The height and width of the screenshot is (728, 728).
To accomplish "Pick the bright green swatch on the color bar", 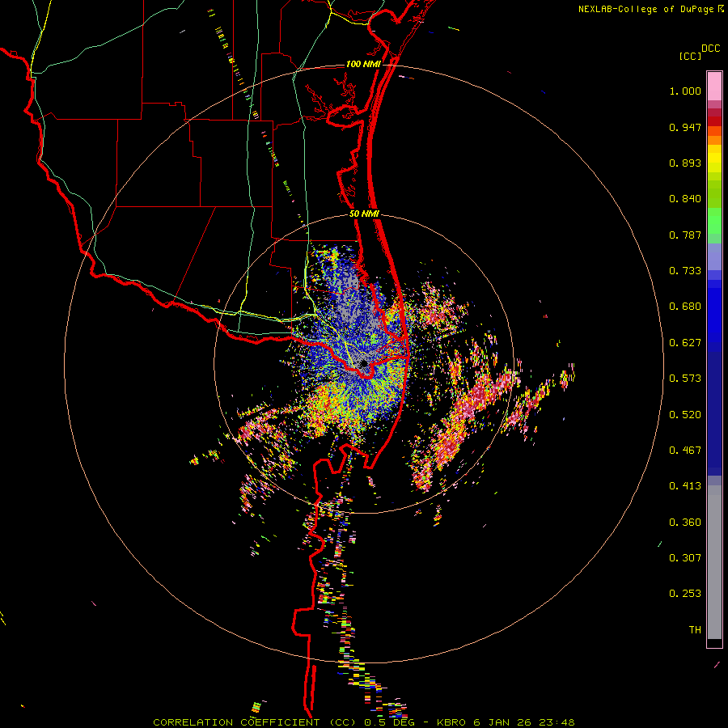I will tap(714, 221).
